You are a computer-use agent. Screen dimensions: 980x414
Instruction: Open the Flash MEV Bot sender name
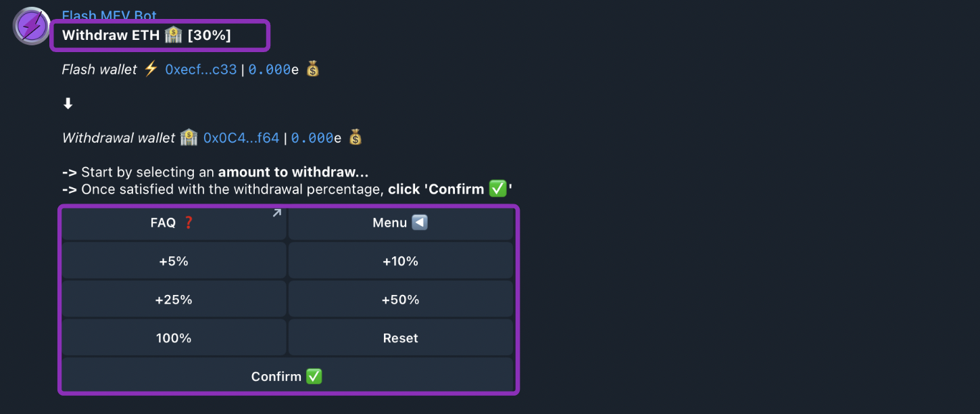(x=109, y=14)
